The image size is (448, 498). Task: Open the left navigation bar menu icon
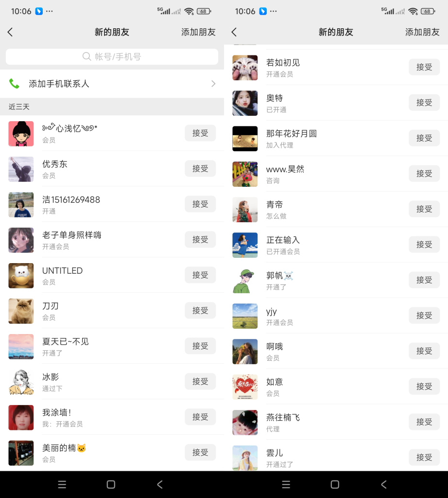62,484
